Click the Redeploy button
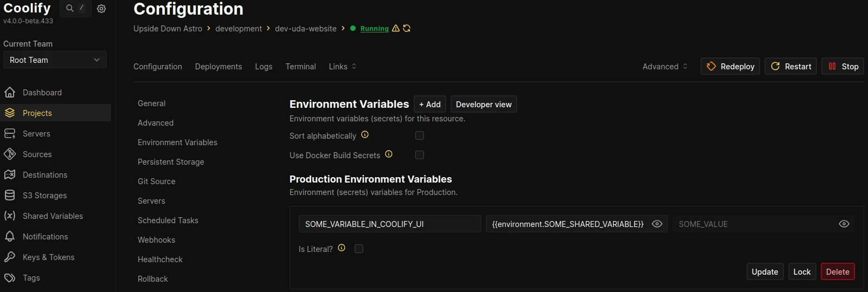868x292 pixels. click(x=730, y=67)
